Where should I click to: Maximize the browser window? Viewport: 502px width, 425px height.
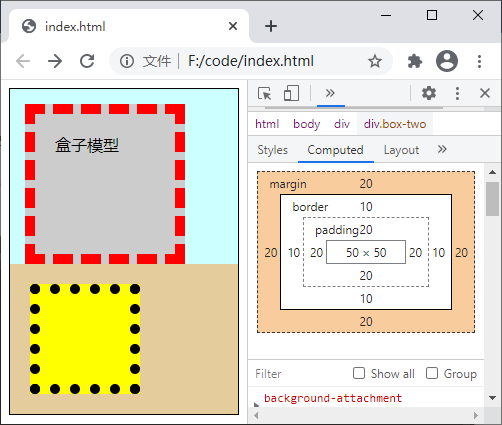coord(432,15)
